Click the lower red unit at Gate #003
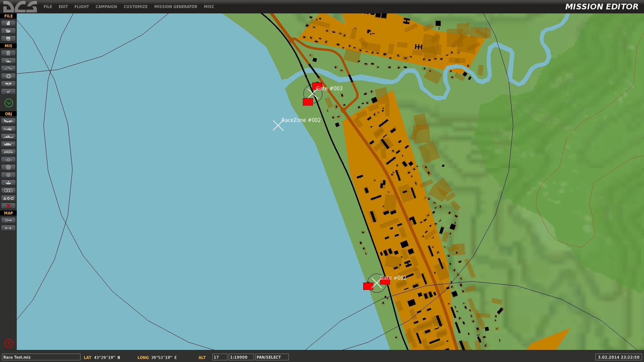Screen dimensions: 644x362 tap(308, 102)
